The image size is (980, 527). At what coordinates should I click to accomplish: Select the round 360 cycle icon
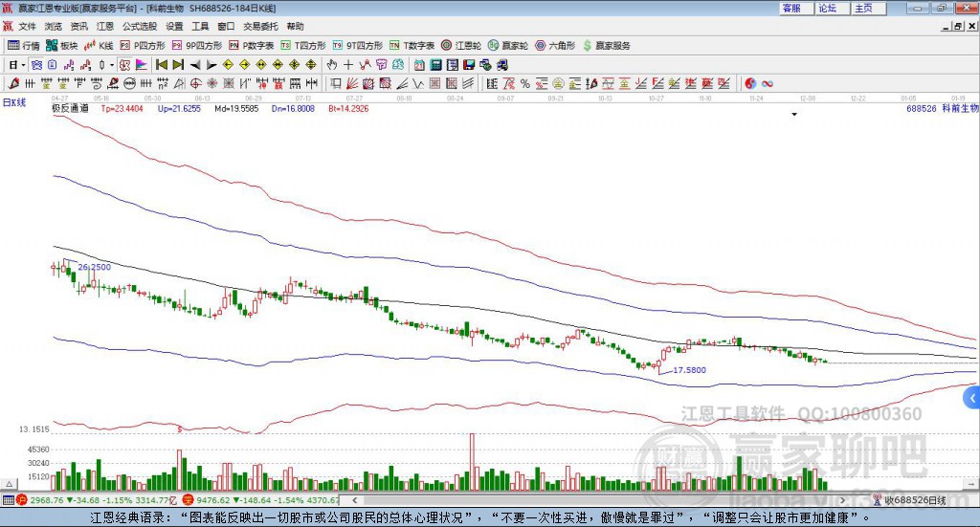point(130,83)
